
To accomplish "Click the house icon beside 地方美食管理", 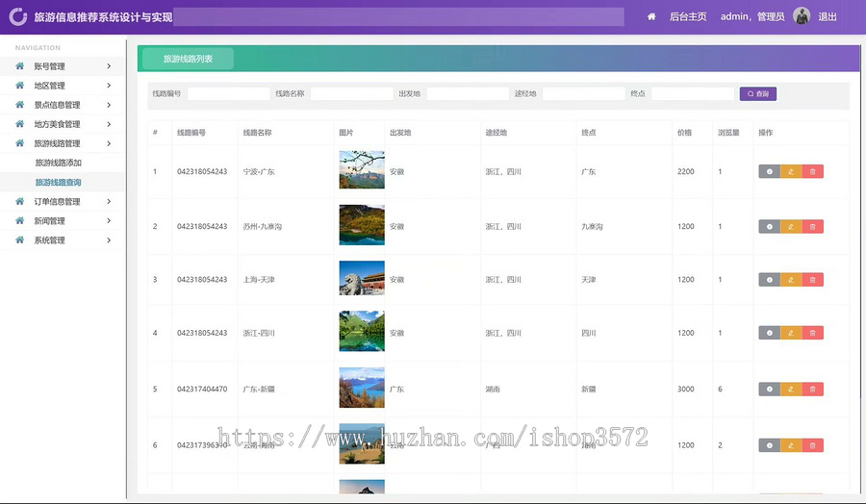I will (x=20, y=124).
